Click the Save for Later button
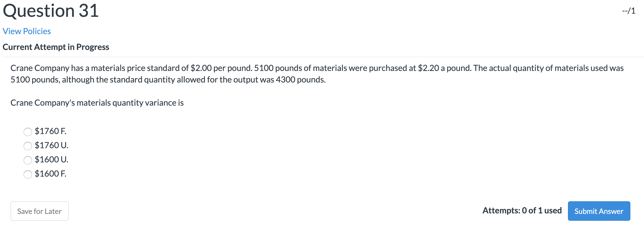Viewport: 644px width, 226px height. [39, 211]
